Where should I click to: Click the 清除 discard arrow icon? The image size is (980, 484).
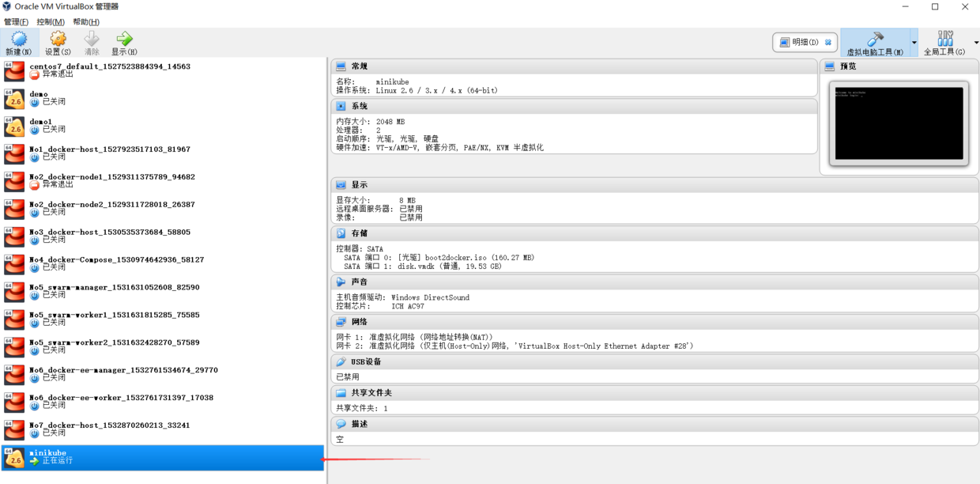pos(92,39)
